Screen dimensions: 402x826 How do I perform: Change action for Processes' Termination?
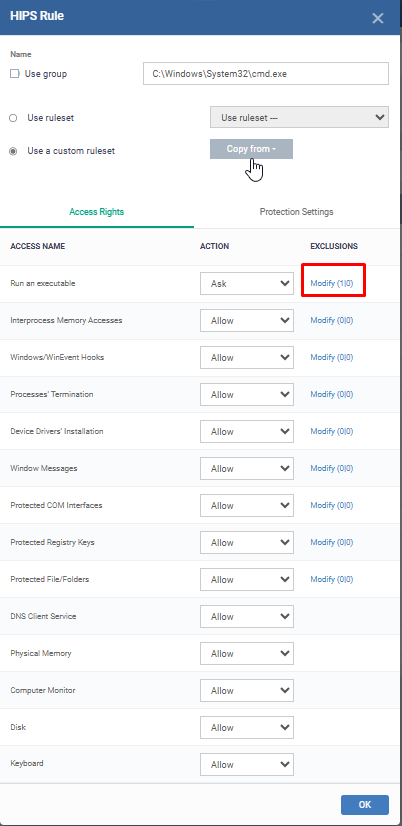tap(247, 394)
